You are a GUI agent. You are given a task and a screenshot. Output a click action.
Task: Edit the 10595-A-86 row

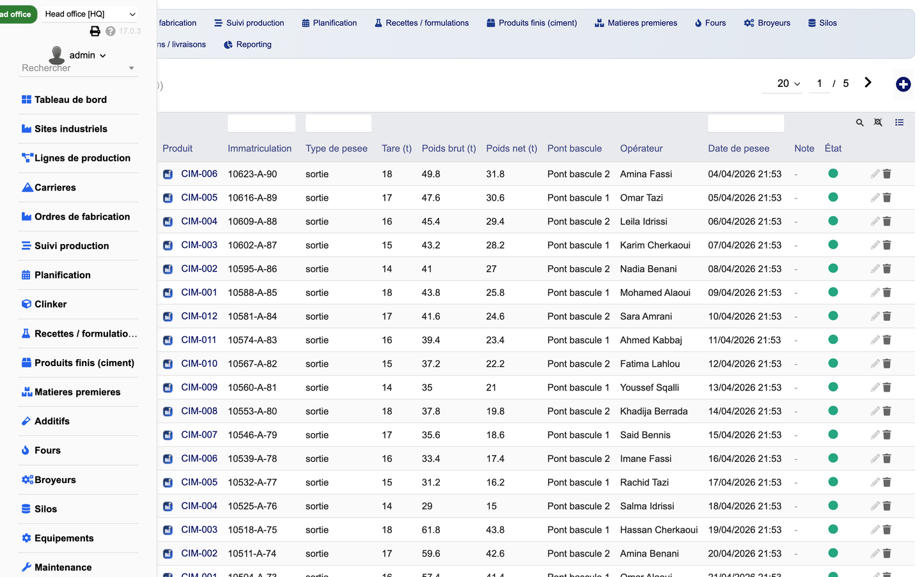point(875,268)
